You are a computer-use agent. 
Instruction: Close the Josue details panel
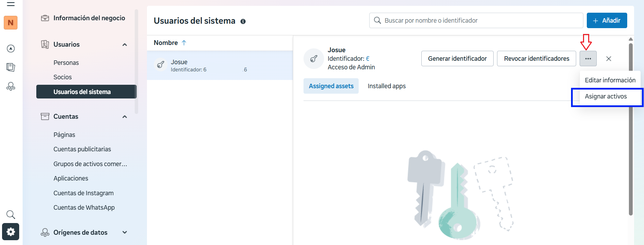pyautogui.click(x=608, y=59)
